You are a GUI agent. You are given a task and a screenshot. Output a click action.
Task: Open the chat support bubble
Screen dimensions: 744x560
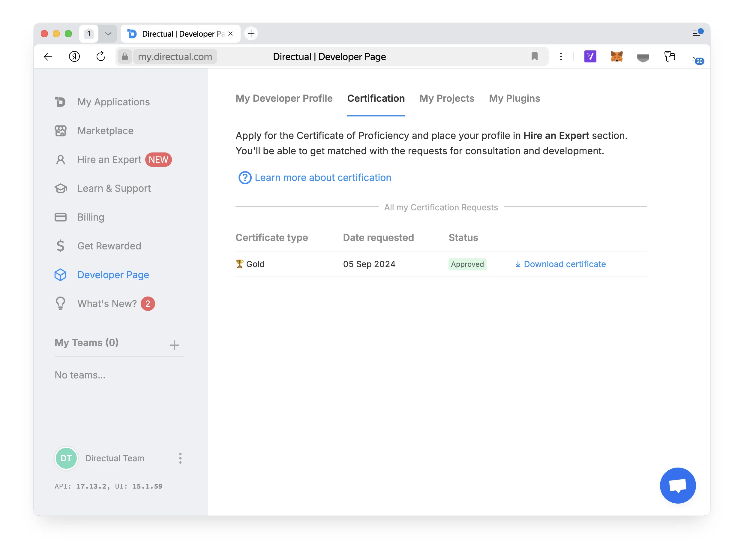click(x=677, y=485)
